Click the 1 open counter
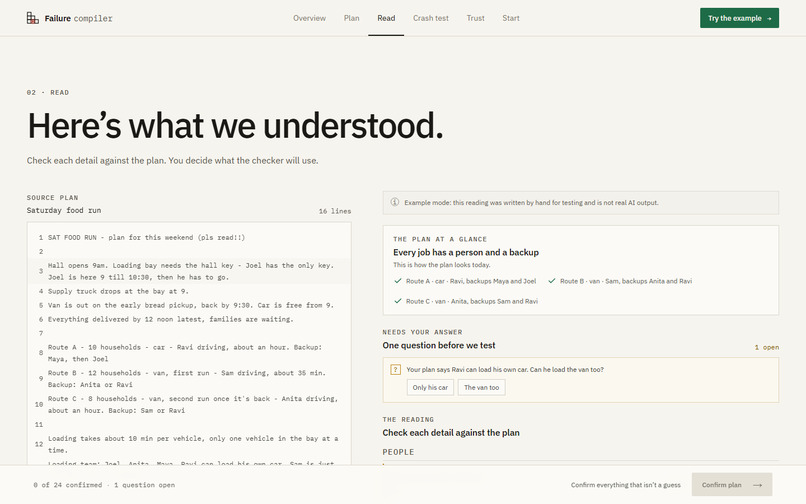This screenshot has height=504, width=806. pos(766,347)
